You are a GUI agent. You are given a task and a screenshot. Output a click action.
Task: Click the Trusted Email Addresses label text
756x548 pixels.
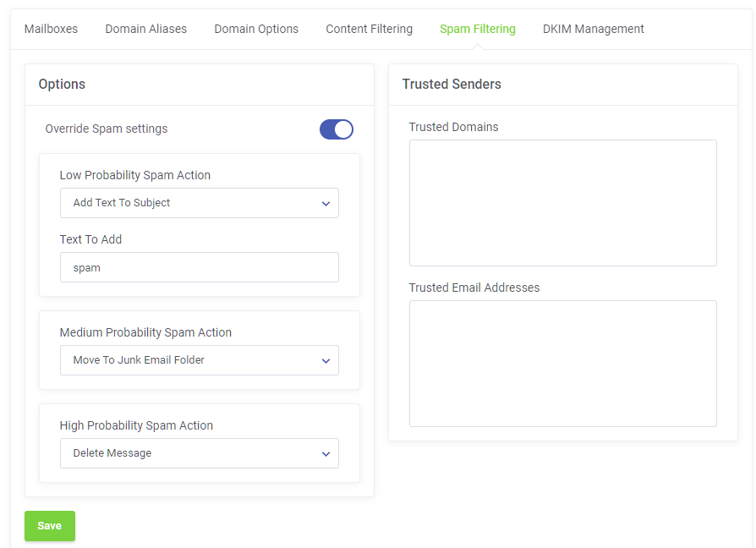[474, 288]
